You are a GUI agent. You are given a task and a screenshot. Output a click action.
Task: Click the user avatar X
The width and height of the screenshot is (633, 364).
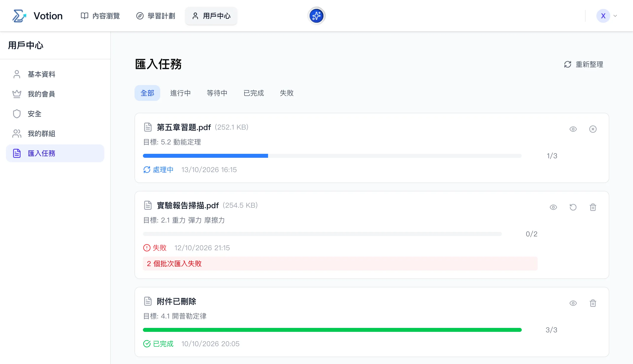coord(603,16)
